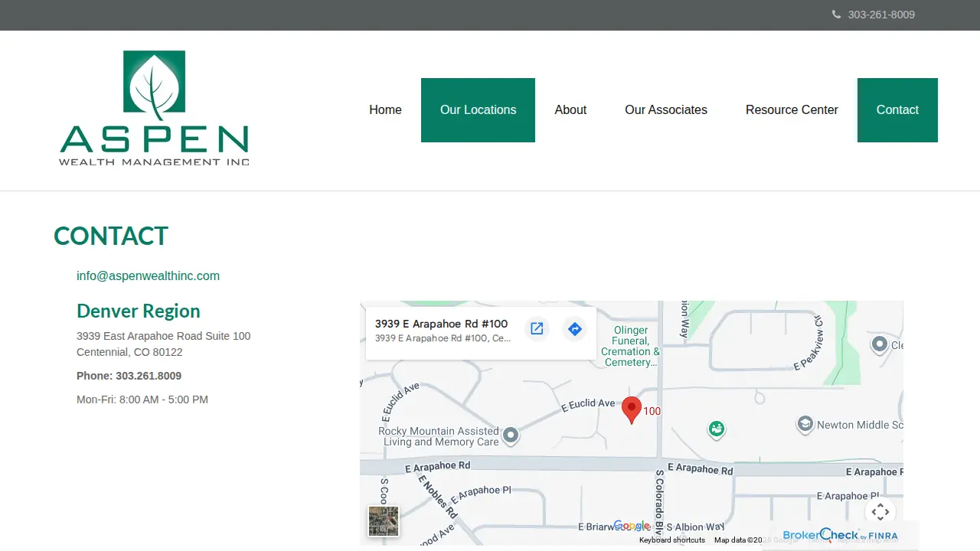
Task: Click the phone icon in top bar
Action: [x=836, y=15]
